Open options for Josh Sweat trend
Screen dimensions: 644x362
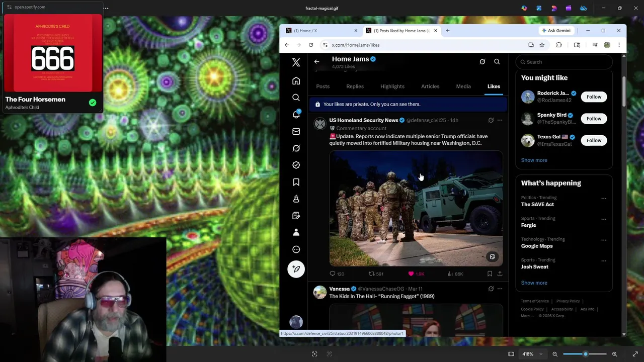(604, 261)
